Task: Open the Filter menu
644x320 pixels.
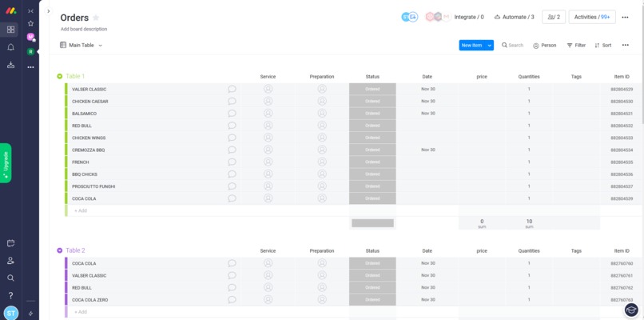Action: [576, 46]
